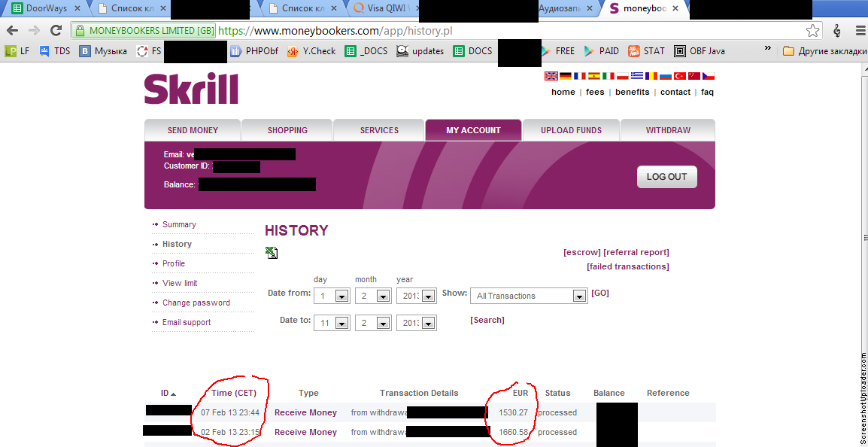Open the WITHDRAW tab

[668, 130]
